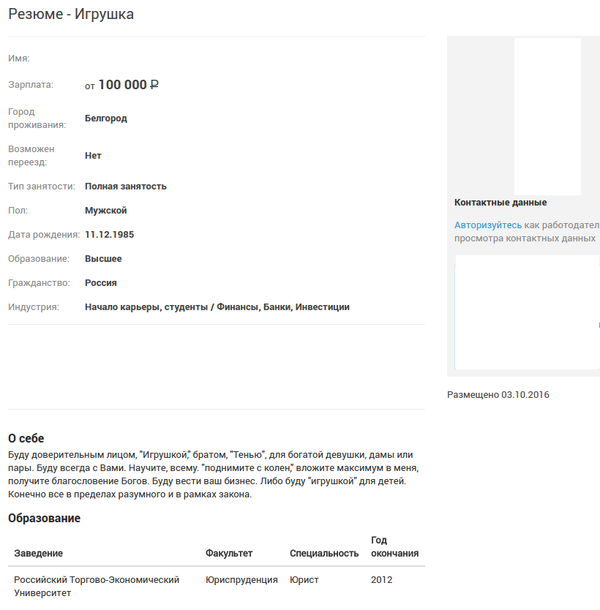This screenshot has height=610, width=600.
Task: Click the empty white box under contact data
Action: 527,312
